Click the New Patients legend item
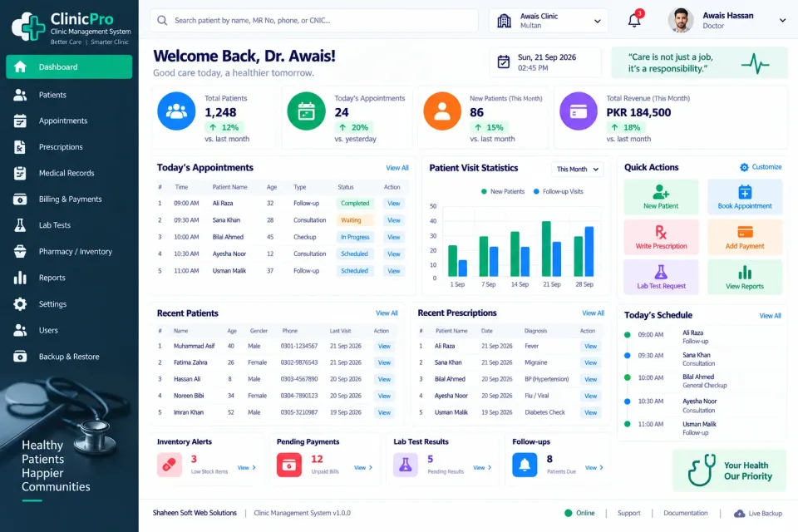Screen dimensions: 798x532 pos(502,191)
